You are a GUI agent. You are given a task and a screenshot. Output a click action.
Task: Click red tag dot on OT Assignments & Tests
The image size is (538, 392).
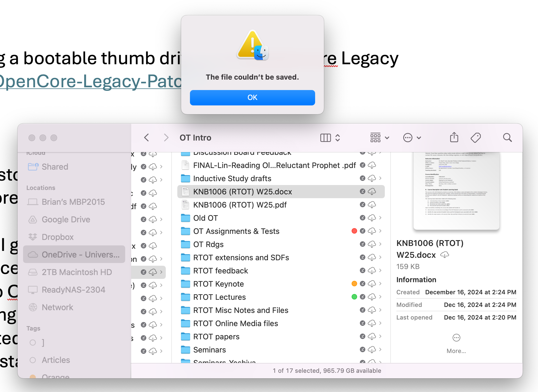(354, 231)
